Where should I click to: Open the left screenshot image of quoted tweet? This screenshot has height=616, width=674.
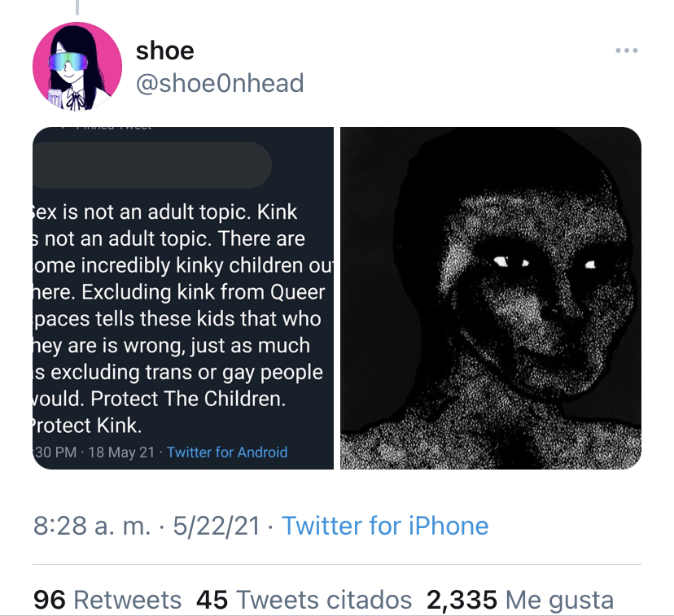click(x=183, y=298)
